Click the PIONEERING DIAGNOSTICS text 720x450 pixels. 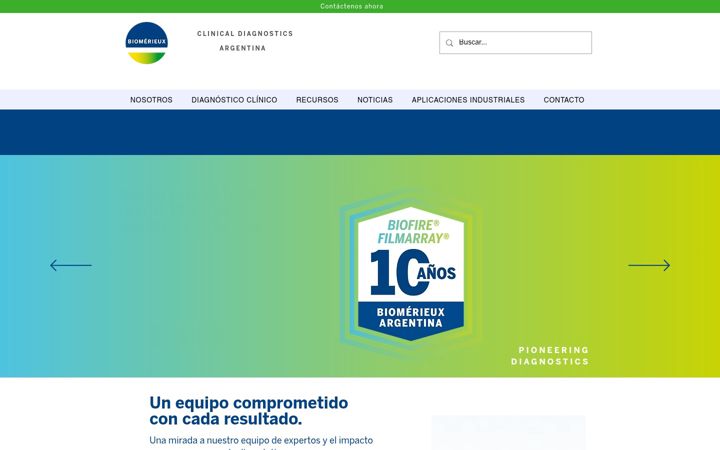[x=550, y=356]
